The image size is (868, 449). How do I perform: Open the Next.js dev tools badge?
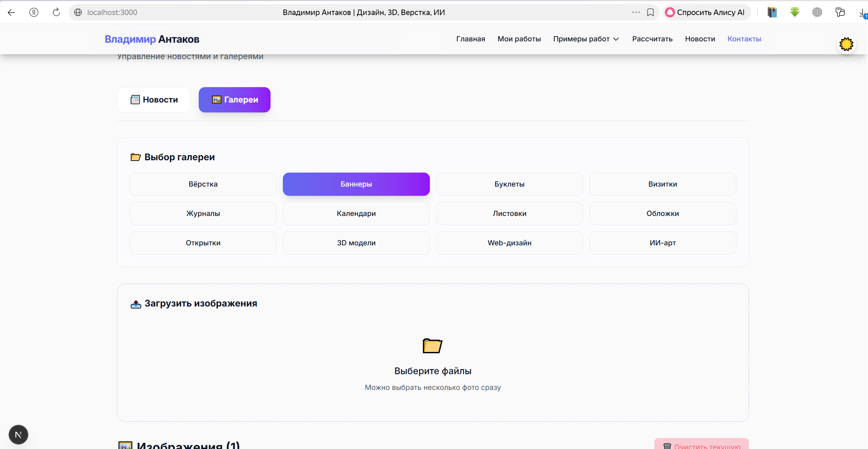pyautogui.click(x=18, y=435)
